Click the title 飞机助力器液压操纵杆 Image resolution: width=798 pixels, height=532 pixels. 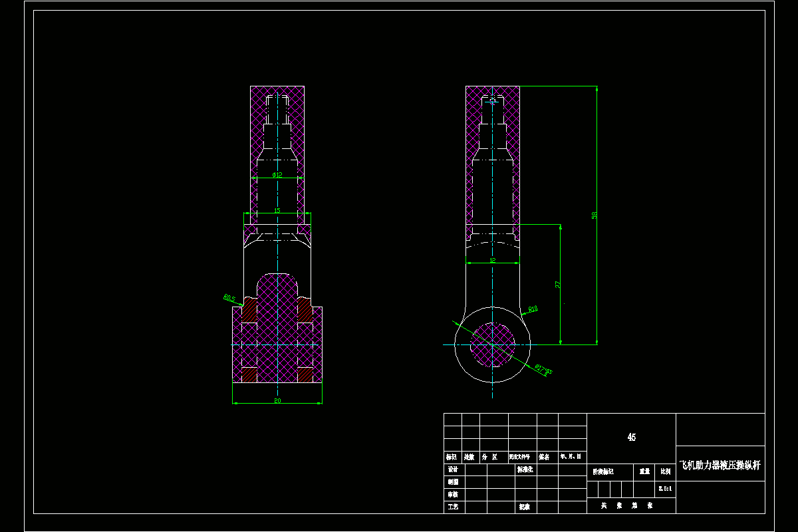720,466
